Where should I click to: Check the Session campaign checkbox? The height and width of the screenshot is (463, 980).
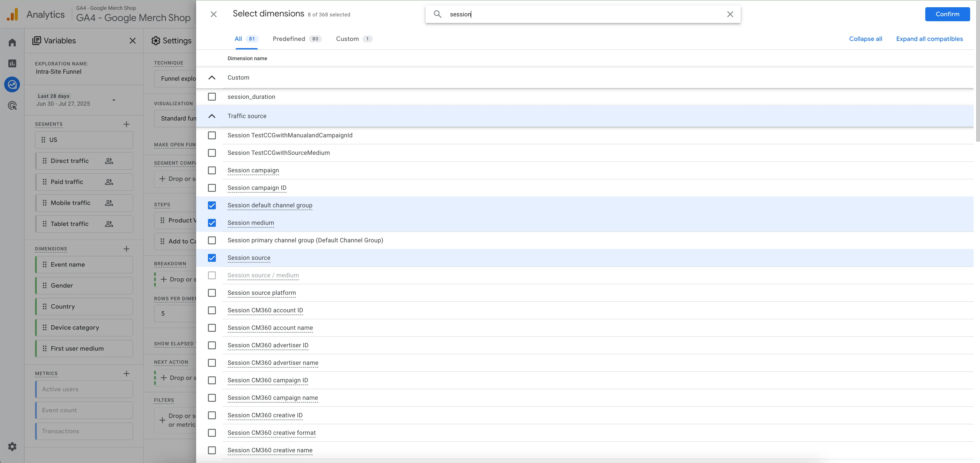tap(212, 171)
